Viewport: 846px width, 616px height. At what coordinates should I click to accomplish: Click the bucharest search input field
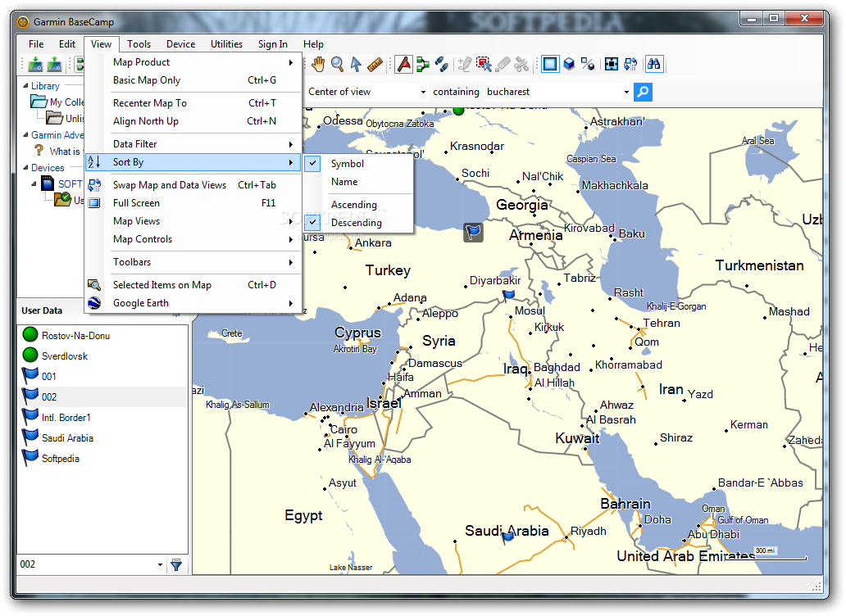coord(553,93)
